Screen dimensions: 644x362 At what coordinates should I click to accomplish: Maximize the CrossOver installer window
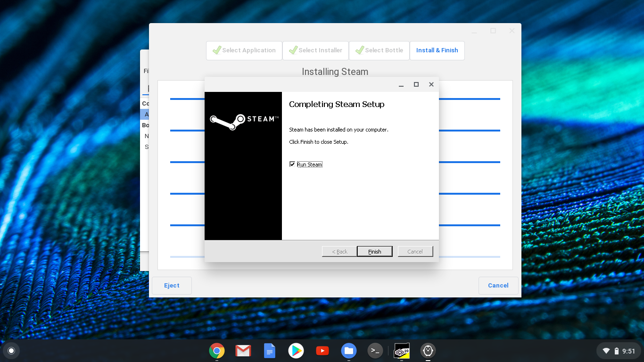(493, 31)
